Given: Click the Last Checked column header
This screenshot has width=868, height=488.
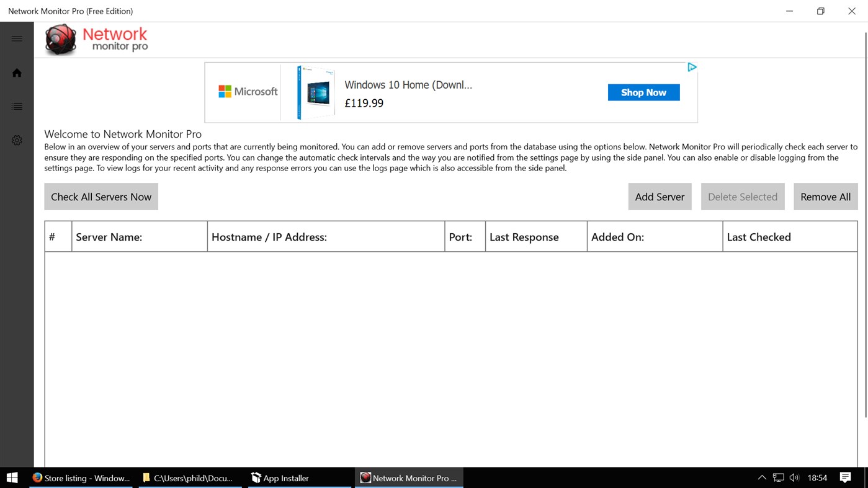Looking at the screenshot, I should click(x=758, y=236).
